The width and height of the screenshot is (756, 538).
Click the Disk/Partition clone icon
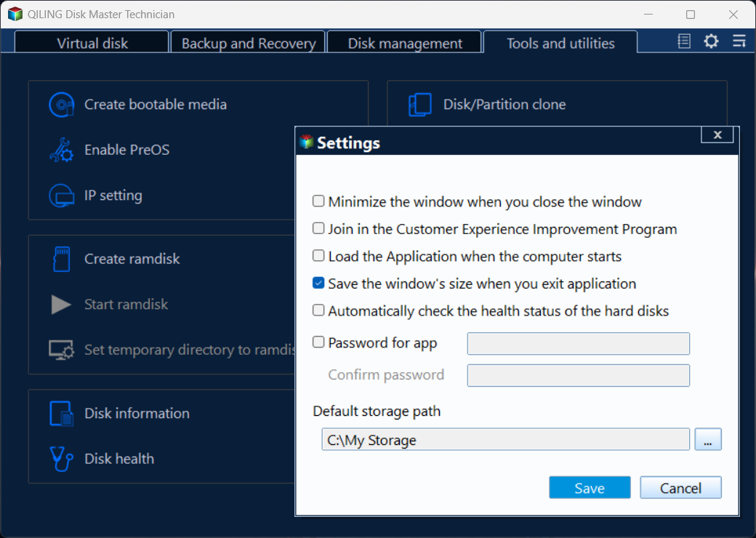(420, 105)
